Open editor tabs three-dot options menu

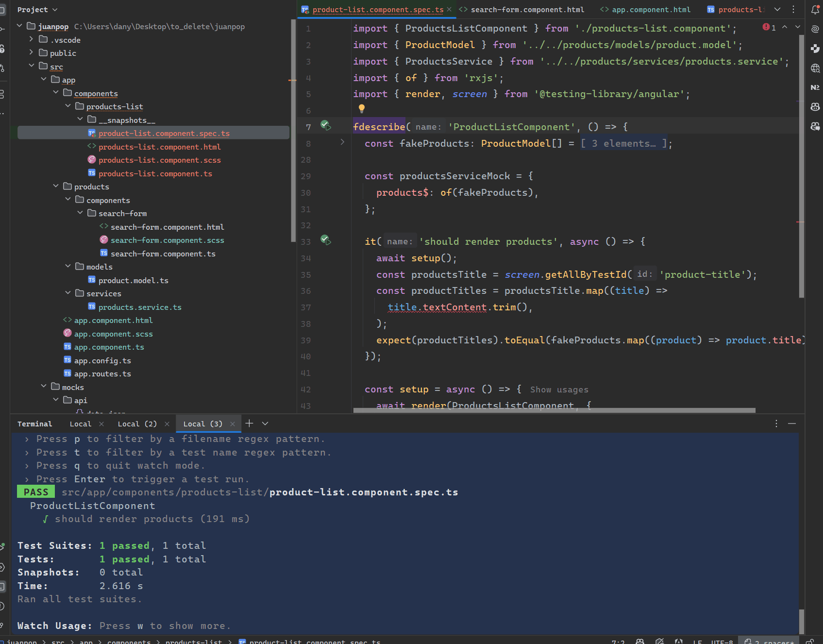pos(793,10)
